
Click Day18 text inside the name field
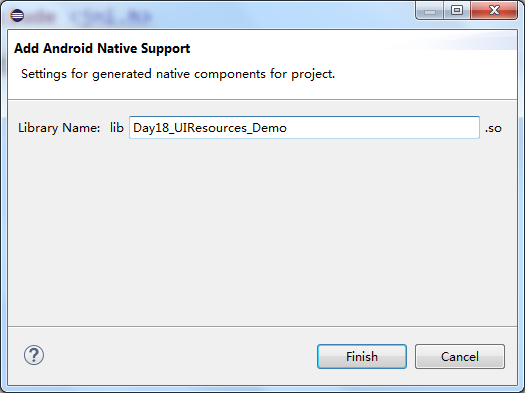tap(151, 128)
